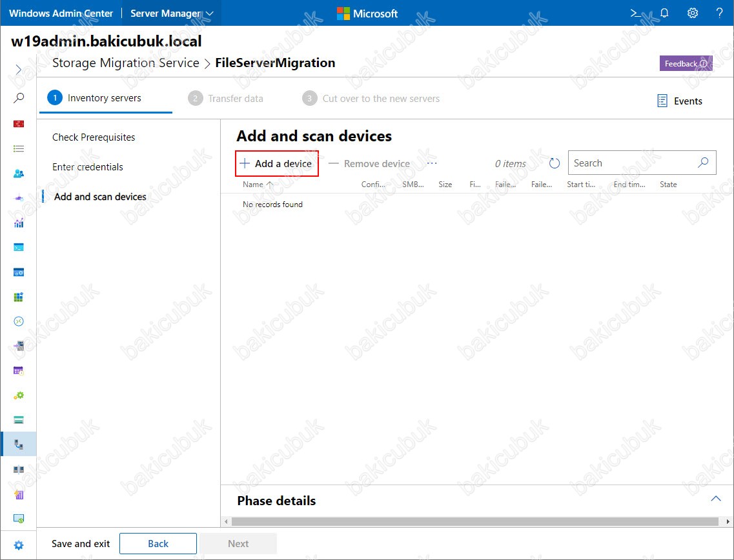
Task: Click Remove device
Action: pyautogui.click(x=369, y=164)
